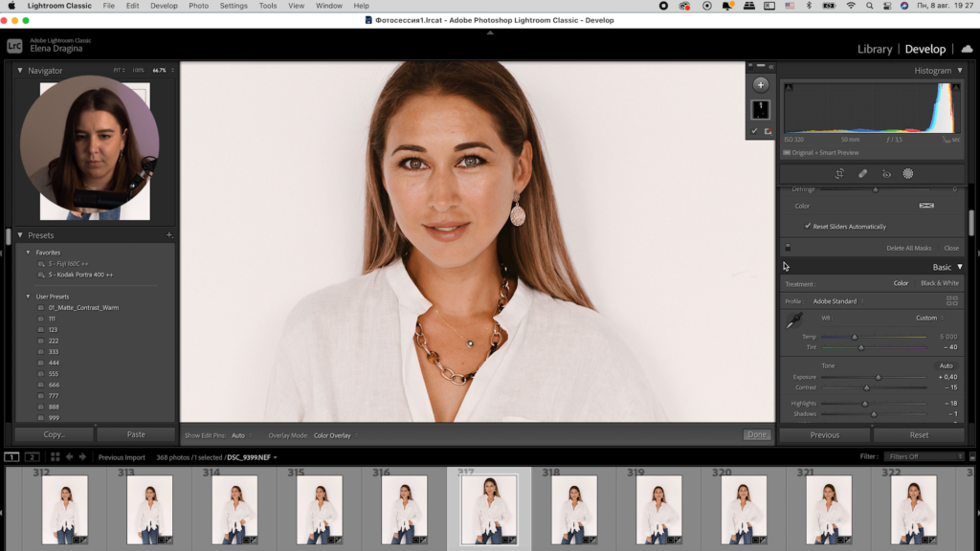This screenshot has height=551, width=980.
Task: Add a new preset with plus icon
Action: (168, 235)
